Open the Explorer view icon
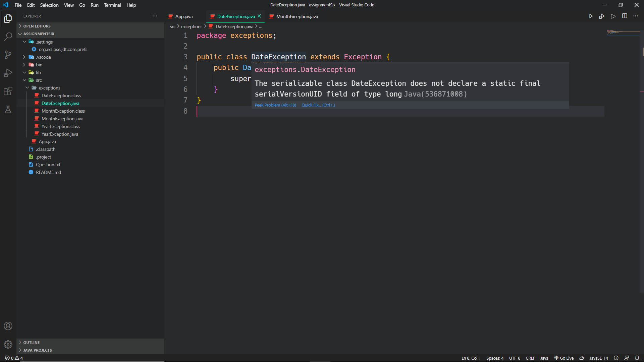Image resolution: width=644 pixels, height=362 pixels. pyautogui.click(x=8, y=19)
